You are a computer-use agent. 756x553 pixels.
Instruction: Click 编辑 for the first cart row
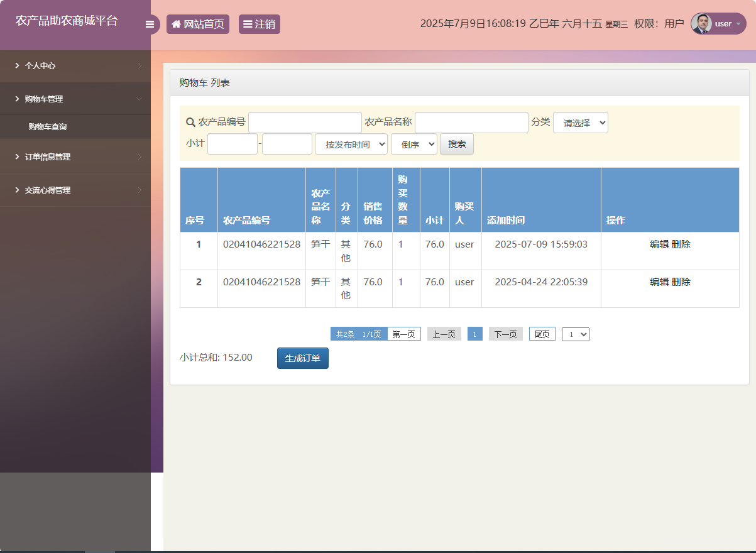click(659, 244)
